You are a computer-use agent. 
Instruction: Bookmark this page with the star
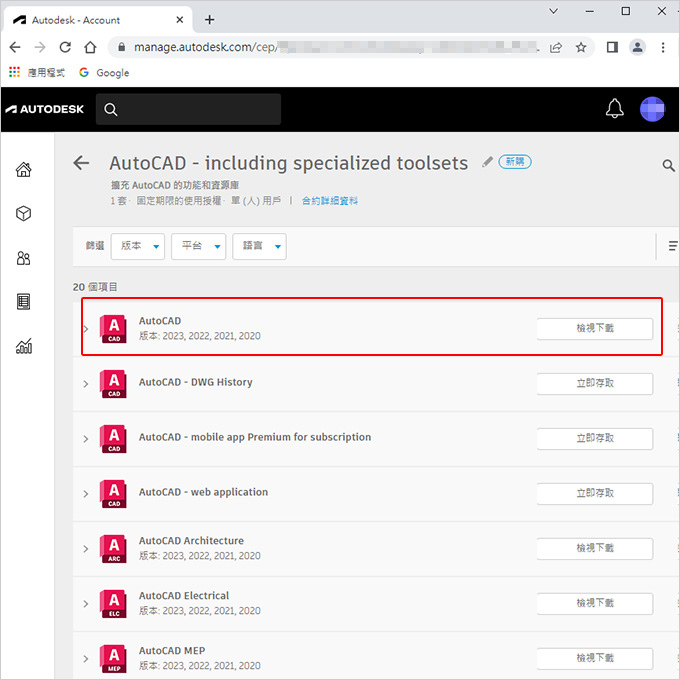point(581,47)
